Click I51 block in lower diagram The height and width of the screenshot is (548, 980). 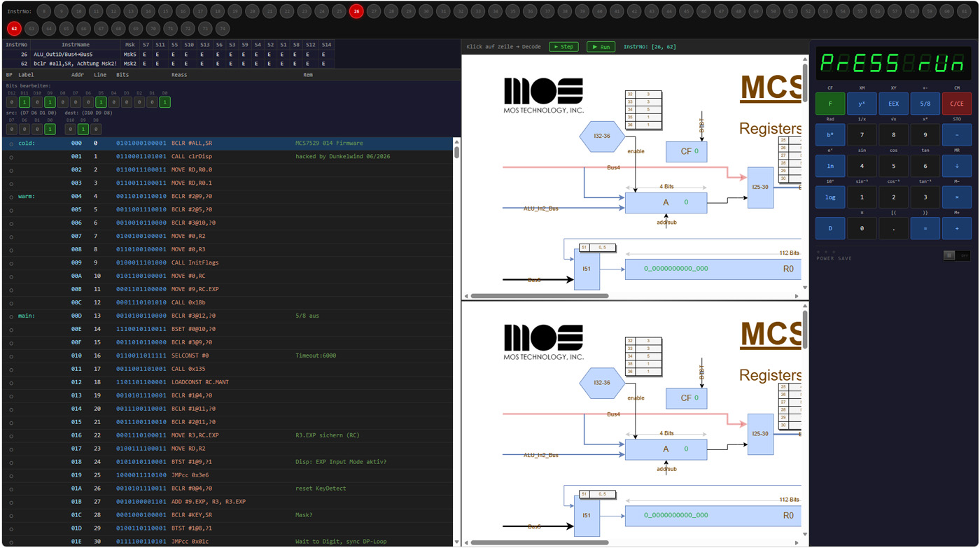pyautogui.click(x=587, y=514)
